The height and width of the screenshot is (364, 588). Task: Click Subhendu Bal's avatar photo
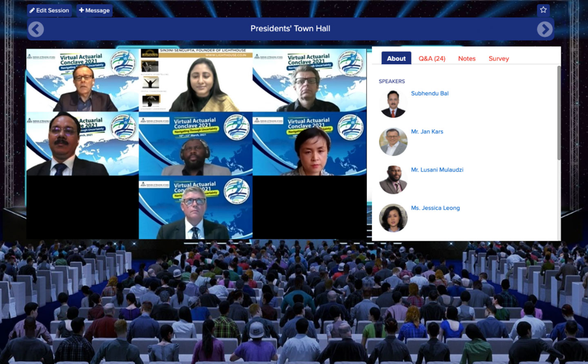click(x=393, y=104)
